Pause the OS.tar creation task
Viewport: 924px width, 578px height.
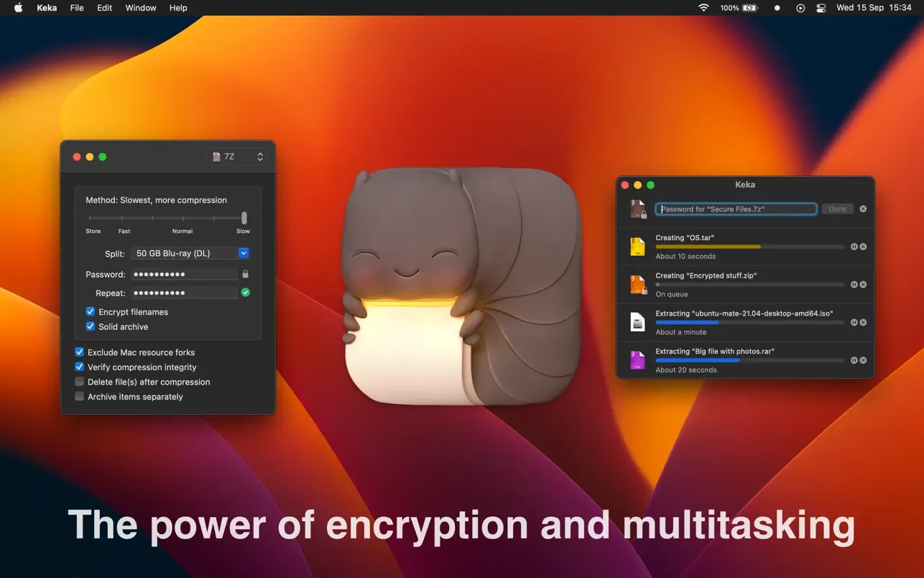(854, 247)
